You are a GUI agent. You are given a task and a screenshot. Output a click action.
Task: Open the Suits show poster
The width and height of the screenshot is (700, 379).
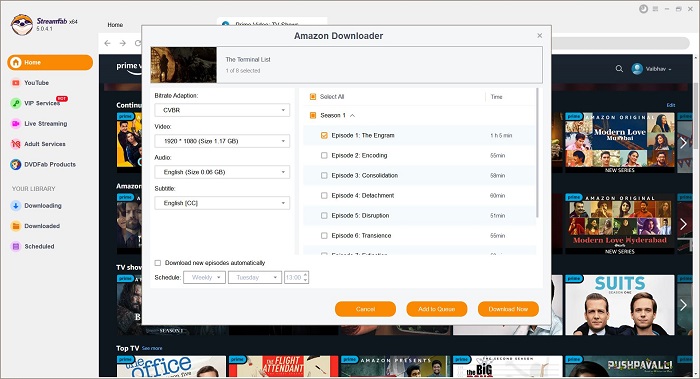[x=620, y=305]
